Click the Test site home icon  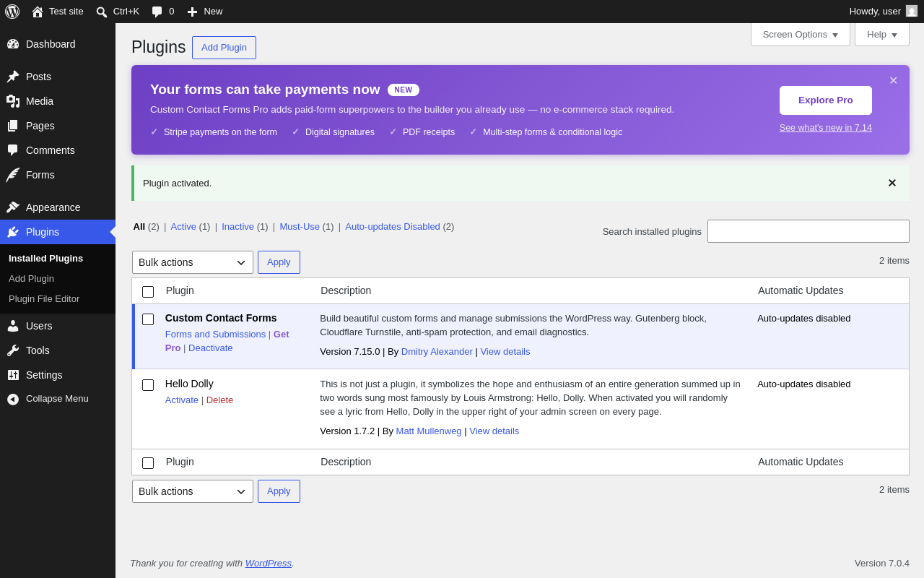[x=38, y=12]
